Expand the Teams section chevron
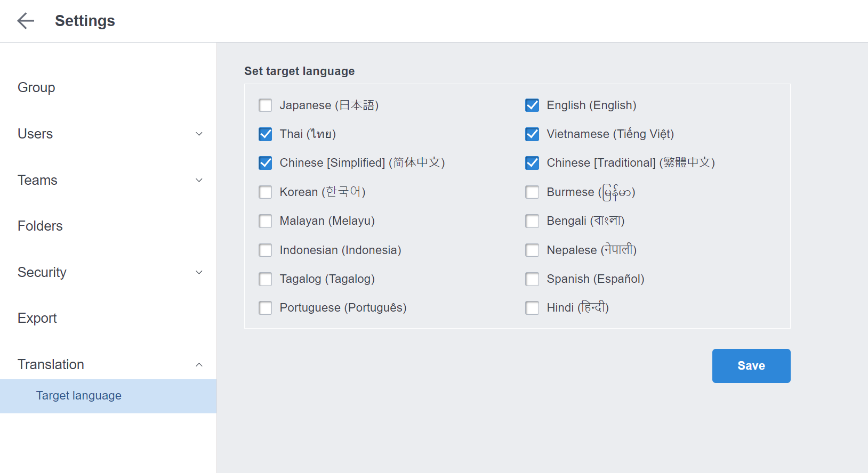 click(199, 180)
